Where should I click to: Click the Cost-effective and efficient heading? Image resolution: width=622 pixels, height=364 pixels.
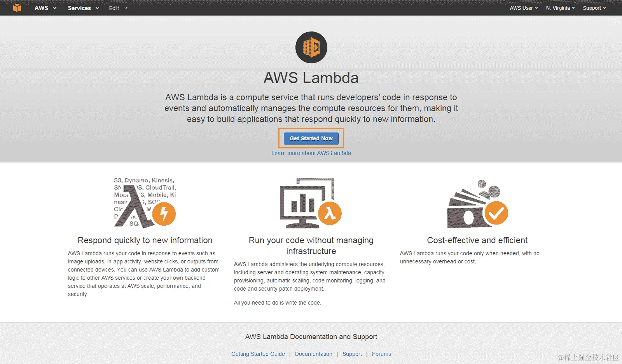[x=477, y=240]
